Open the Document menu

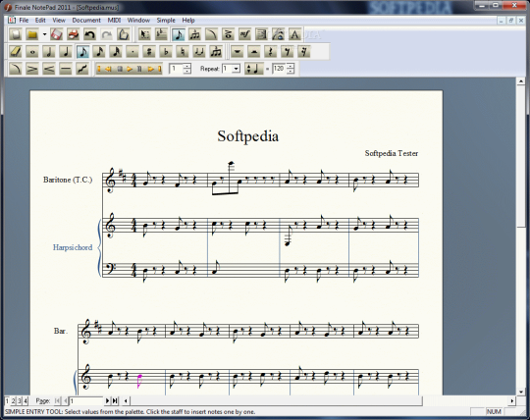(86, 21)
